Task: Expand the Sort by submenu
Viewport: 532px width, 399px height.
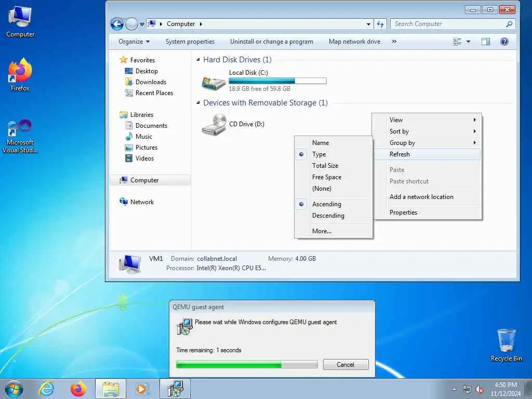Action: coord(427,131)
